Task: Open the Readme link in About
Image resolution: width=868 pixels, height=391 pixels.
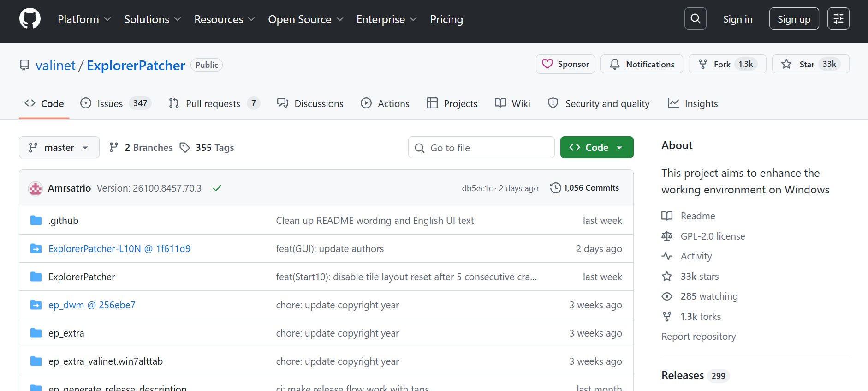Action: pos(689,216)
